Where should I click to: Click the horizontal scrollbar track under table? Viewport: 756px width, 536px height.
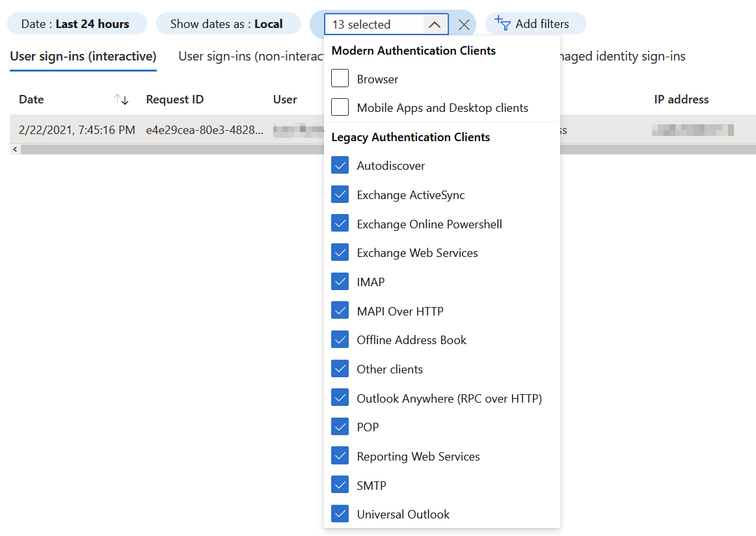[172, 150]
